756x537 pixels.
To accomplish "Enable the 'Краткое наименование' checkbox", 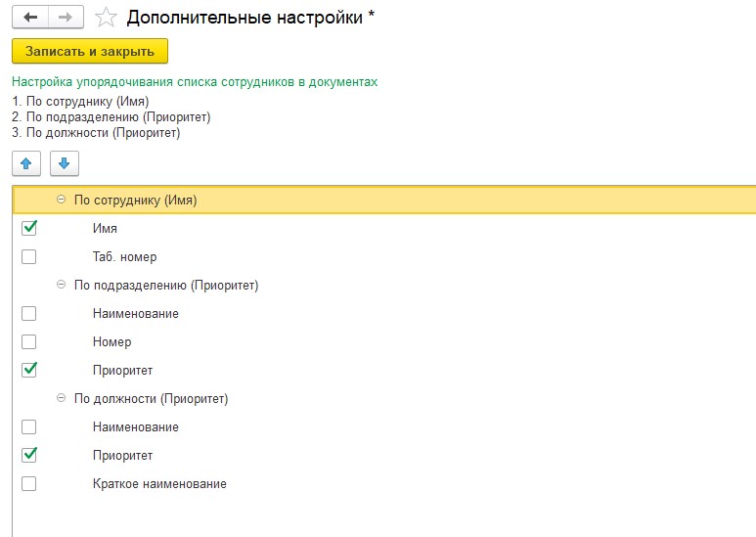I will tap(28, 483).
